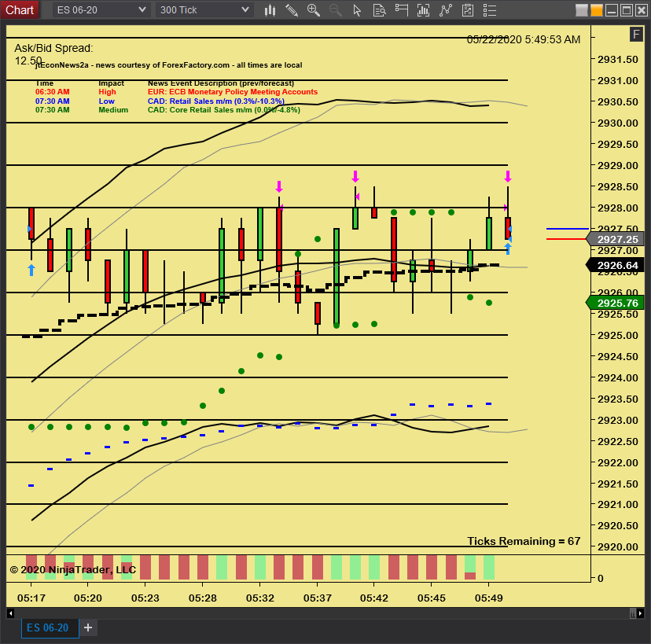Click the 2931.50 price axis label
Screen dimensions: 651x644
tap(618, 60)
